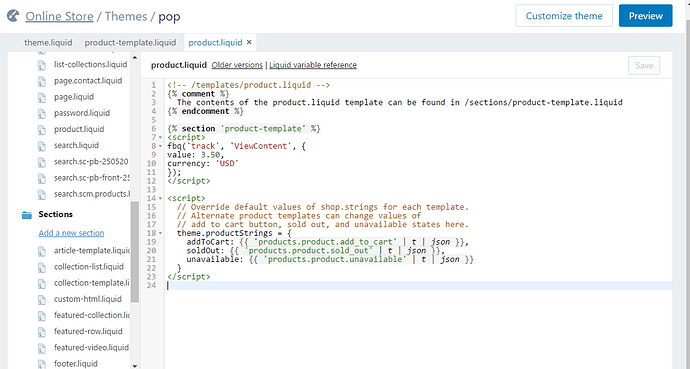The height and width of the screenshot is (369, 690).
Task: Collapse code fold arrow at line 7
Action: [x=160, y=138]
